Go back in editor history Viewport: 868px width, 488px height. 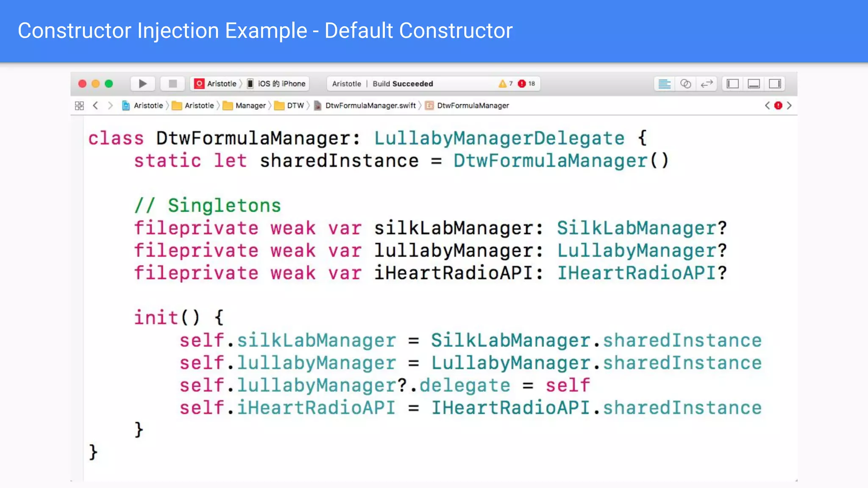click(x=95, y=105)
